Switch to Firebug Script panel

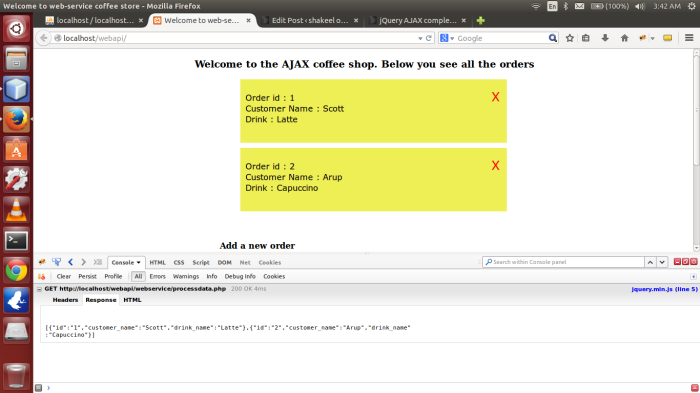pos(201,263)
